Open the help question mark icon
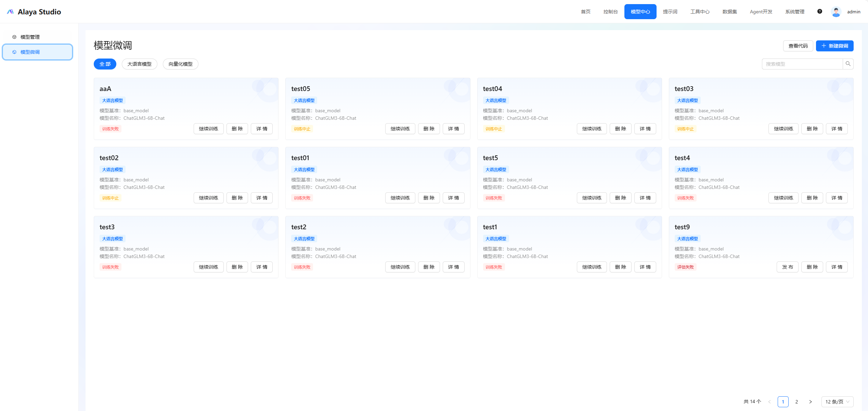 (x=820, y=11)
